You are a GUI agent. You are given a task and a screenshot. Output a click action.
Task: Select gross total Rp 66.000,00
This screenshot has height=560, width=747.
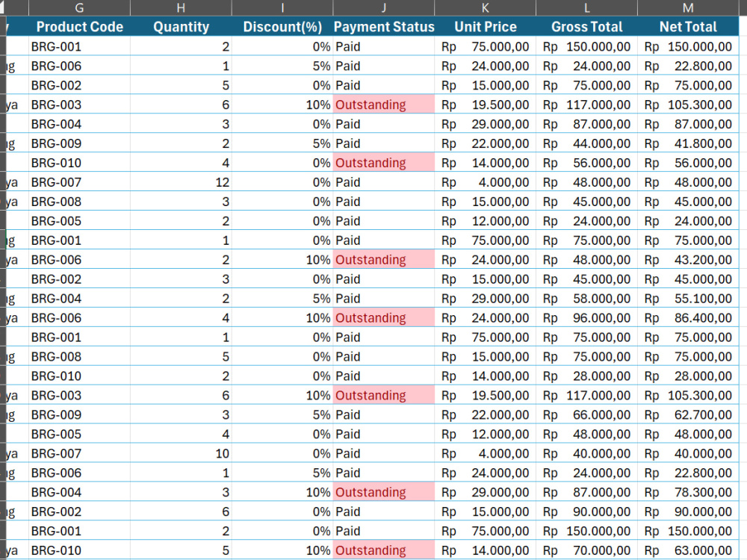pyautogui.click(x=587, y=414)
